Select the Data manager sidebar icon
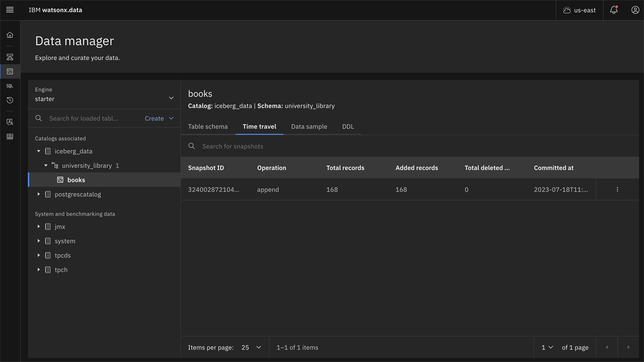Screen dimensions: 644x362 [10, 71]
